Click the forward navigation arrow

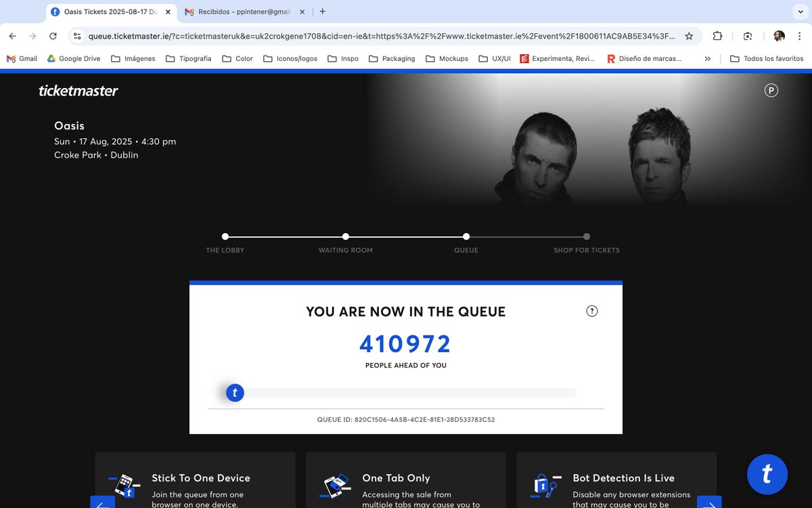pos(32,36)
